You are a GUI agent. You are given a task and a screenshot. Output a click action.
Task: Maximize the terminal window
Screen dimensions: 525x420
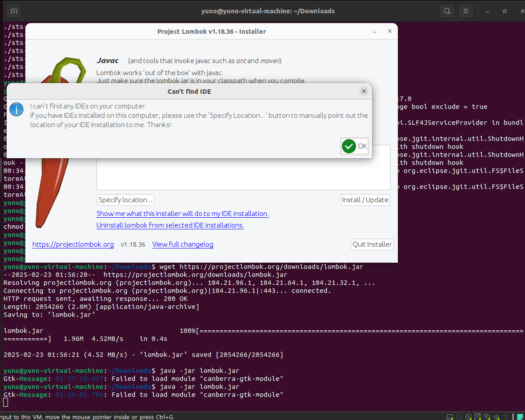tap(505, 12)
